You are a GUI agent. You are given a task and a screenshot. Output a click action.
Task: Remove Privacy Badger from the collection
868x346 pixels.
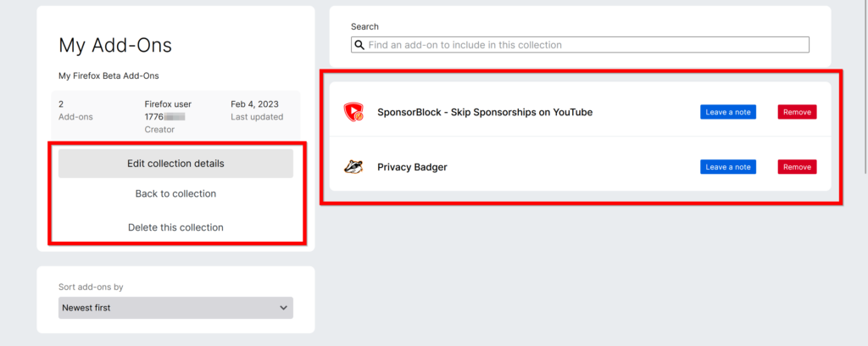click(x=797, y=167)
